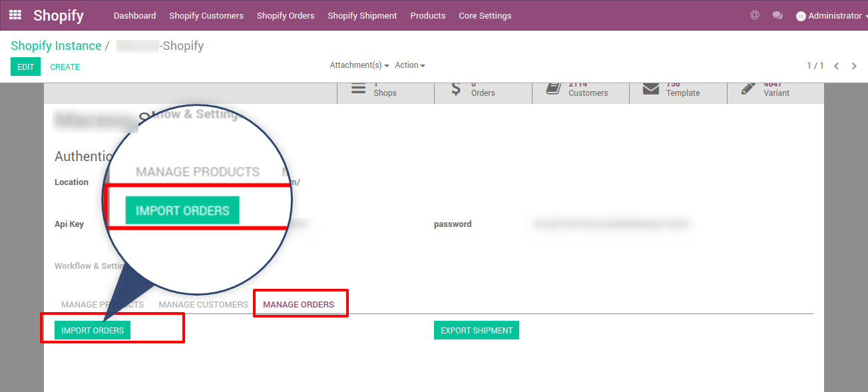
Task: Open the Shopify Orders menu
Action: 286,15
